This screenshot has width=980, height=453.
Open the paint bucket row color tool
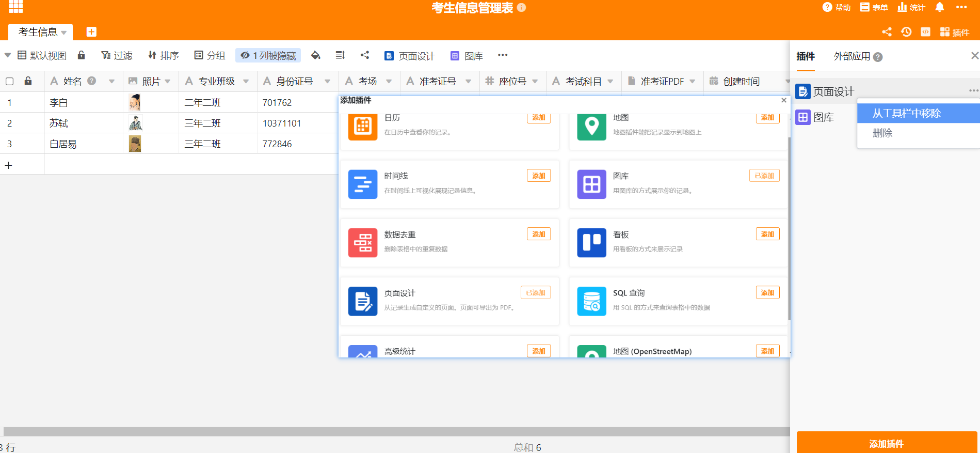pyautogui.click(x=316, y=55)
